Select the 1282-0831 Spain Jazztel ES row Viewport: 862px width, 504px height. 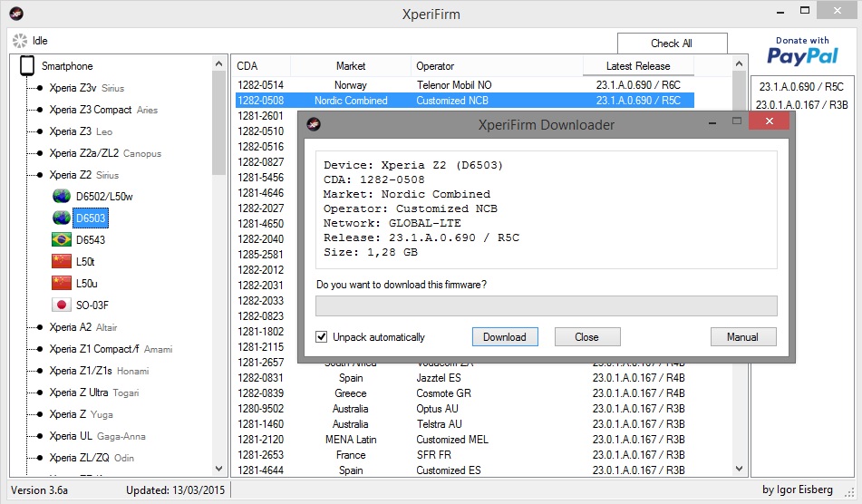click(464, 378)
